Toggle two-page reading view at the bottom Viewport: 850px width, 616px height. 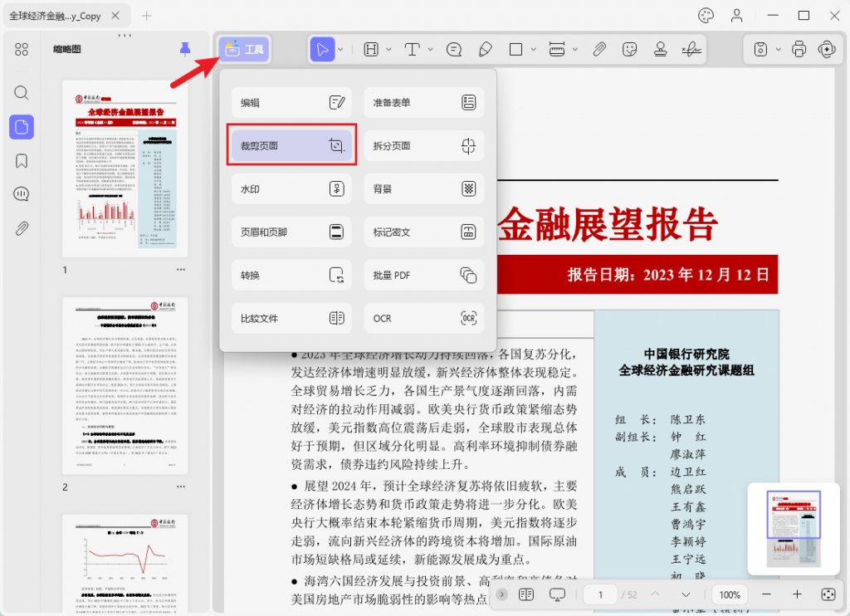[x=526, y=594]
